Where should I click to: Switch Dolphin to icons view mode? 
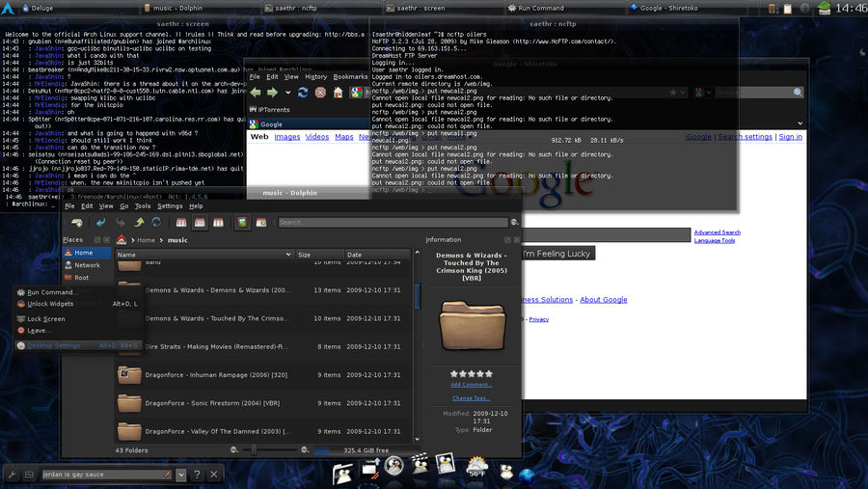181,223
